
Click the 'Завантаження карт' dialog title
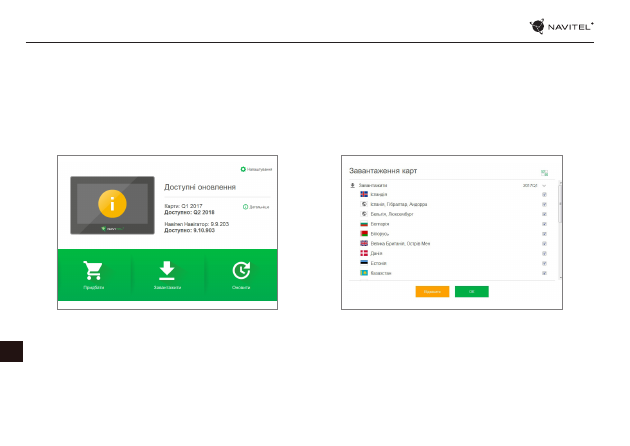point(383,171)
